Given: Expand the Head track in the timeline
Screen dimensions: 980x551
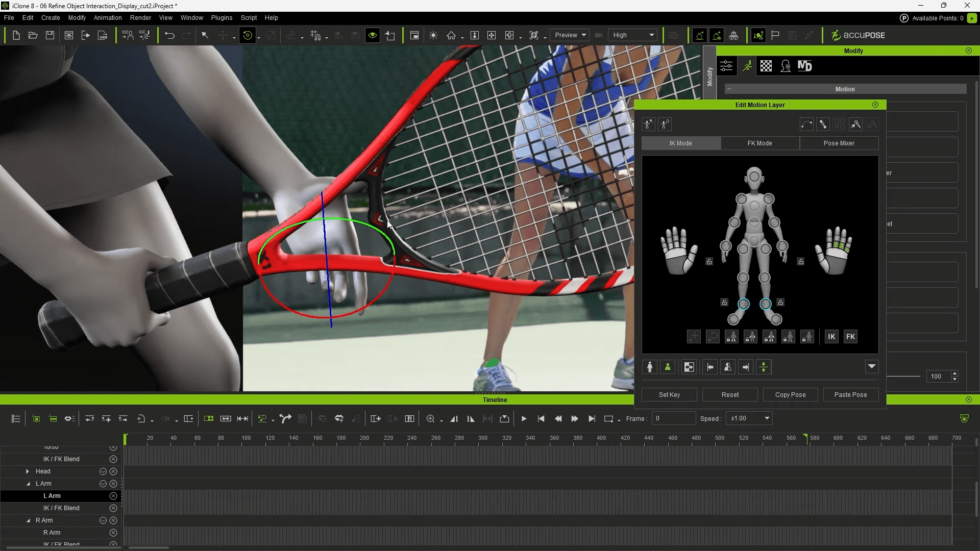Looking at the screenshot, I should (x=27, y=471).
